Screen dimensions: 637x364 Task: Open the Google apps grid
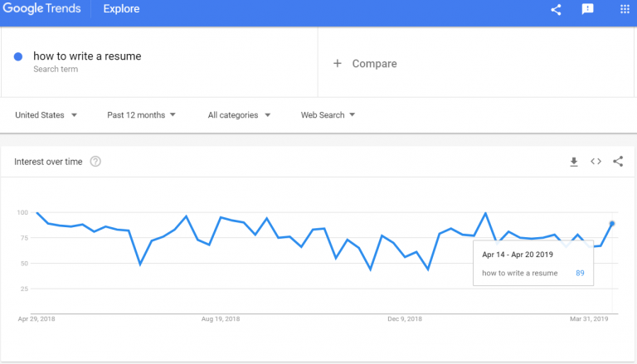coord(625,9)
